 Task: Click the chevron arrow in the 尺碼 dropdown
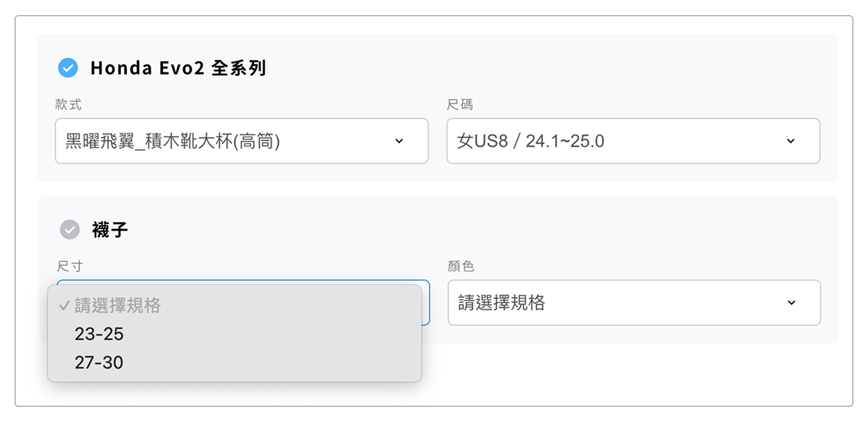click(791, 141)
